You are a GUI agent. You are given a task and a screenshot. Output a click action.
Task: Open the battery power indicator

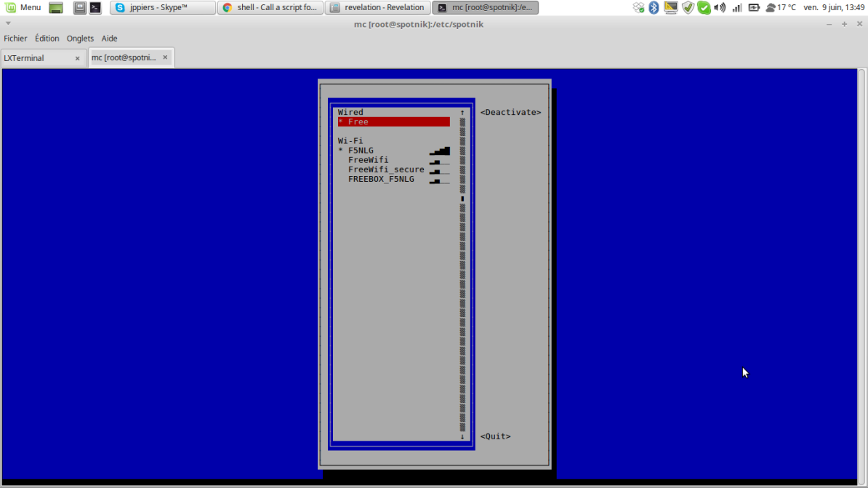click(x=754, y=7)
